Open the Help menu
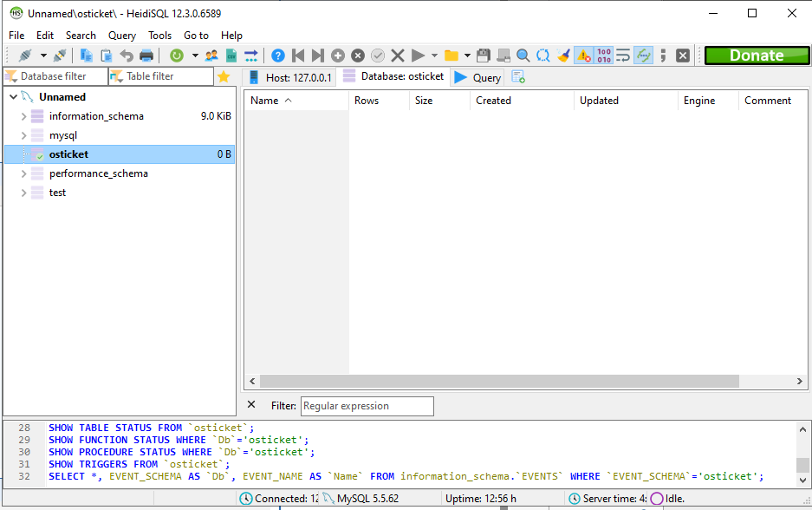 (231, 36)
